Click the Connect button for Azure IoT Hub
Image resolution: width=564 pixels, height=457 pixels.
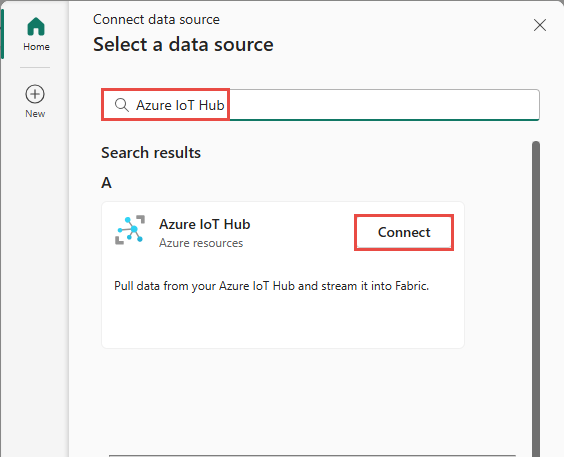tap(404, 232)
